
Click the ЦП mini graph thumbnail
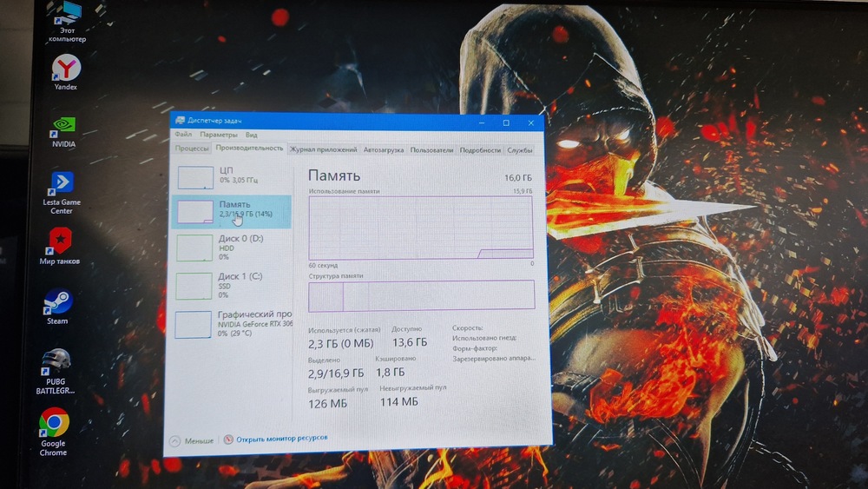195,178
